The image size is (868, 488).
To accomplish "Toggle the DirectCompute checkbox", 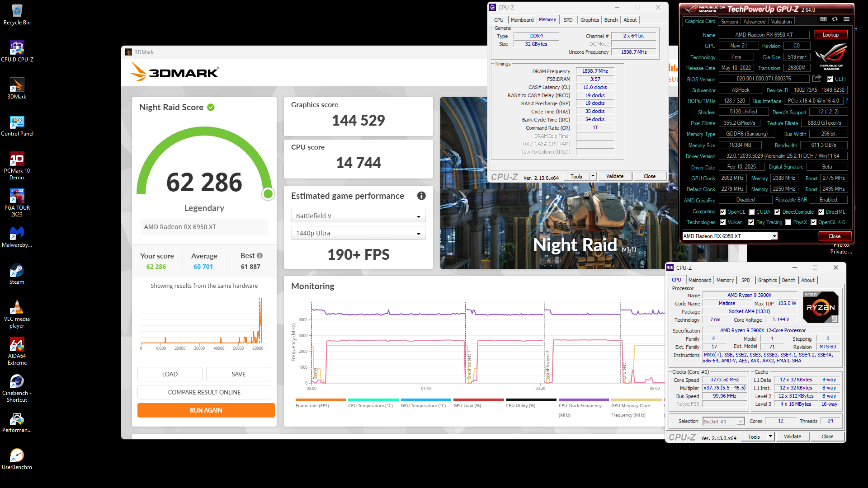I will (x=778, y=212).
